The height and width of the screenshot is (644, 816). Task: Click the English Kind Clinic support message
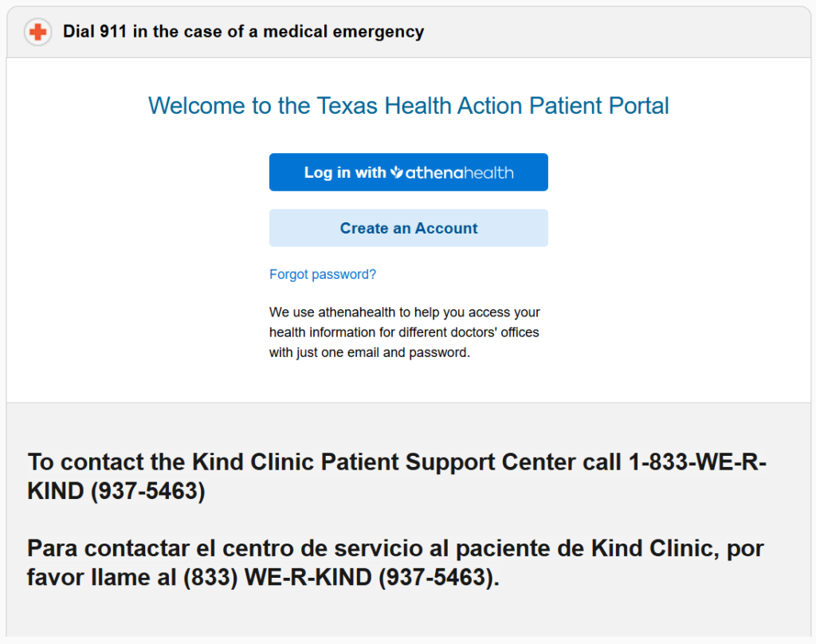click(397, 476)
